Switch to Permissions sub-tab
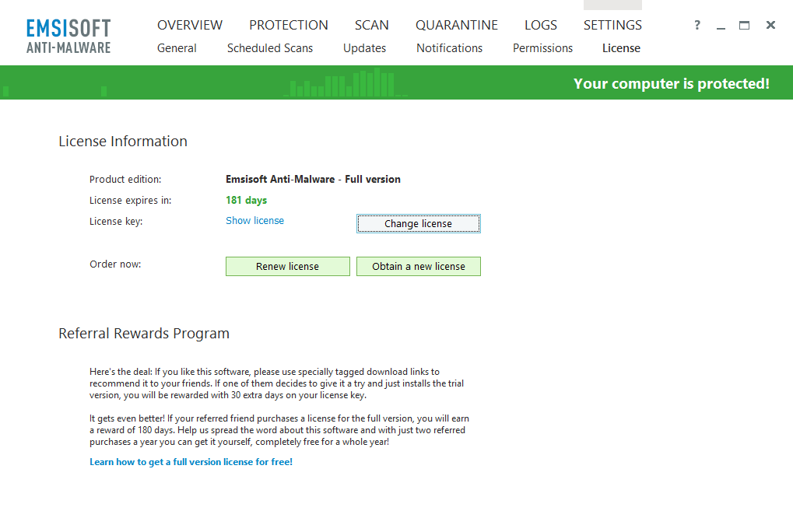Screen dimensions: 793x532 click(x=542, y=48)
